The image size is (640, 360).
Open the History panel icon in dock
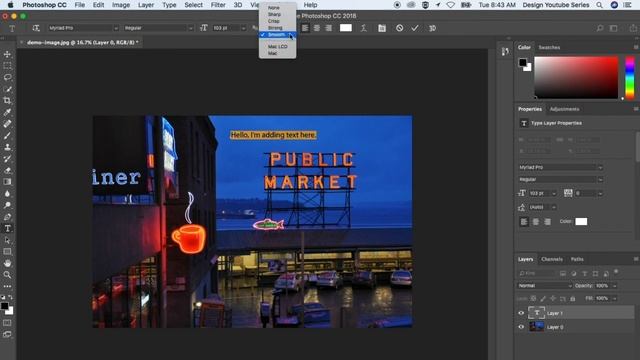[505, 51]
